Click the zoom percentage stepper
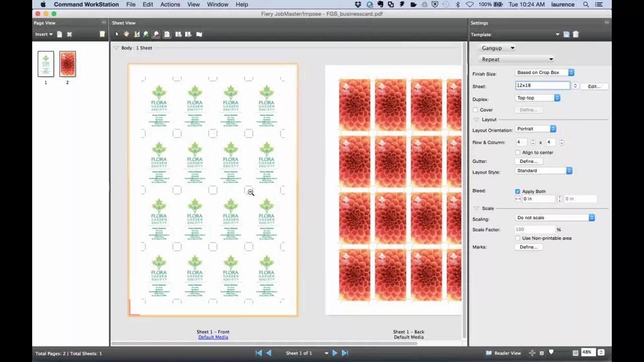This screenshot has height=362, width=644. click(601, 352)
